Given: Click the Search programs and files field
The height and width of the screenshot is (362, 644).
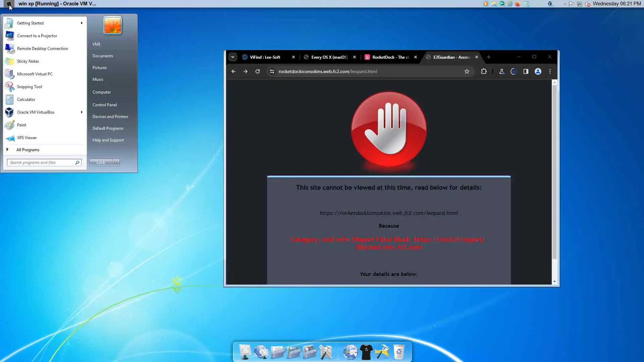Looking at the screenshot, I should (x=41, y=163).
